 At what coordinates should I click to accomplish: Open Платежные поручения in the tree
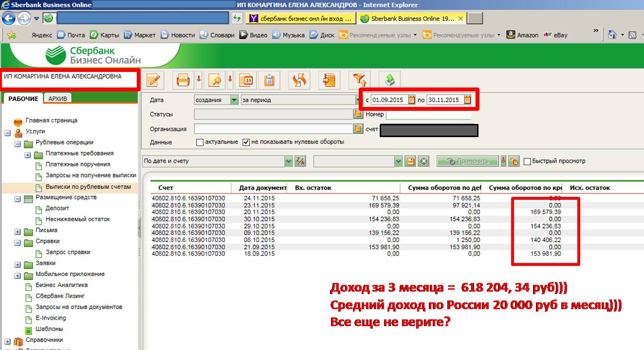point(78,164)
